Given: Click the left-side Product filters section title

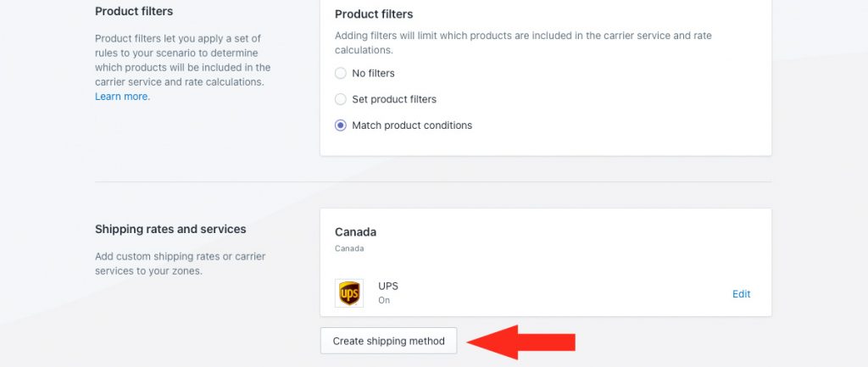Looking at the screenshot, I should tap(134, 11).
